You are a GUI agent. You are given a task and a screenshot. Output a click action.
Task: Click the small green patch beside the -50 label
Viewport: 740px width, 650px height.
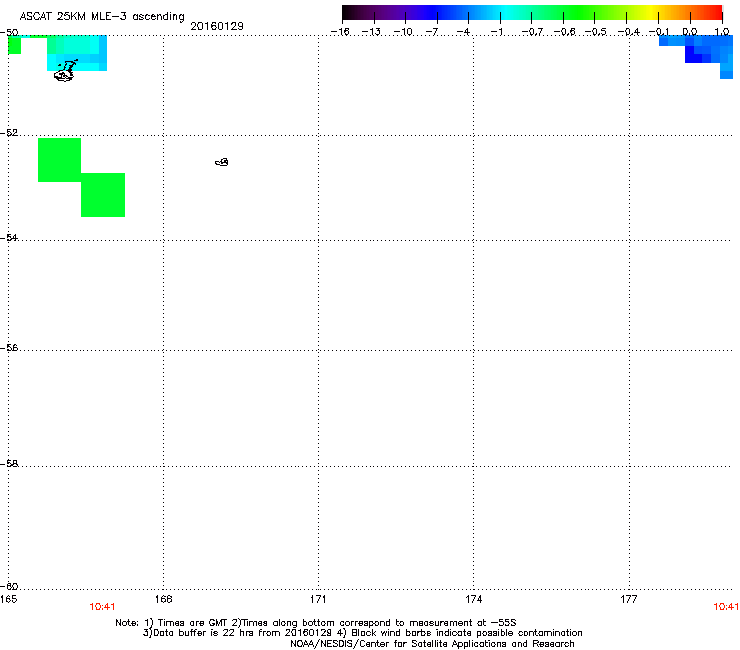pos(15,45)
